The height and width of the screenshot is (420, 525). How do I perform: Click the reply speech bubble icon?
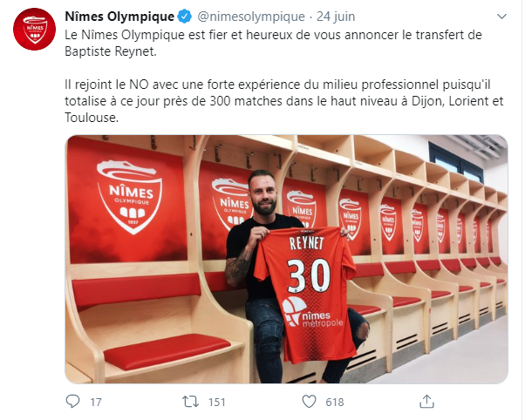[73, 402]
